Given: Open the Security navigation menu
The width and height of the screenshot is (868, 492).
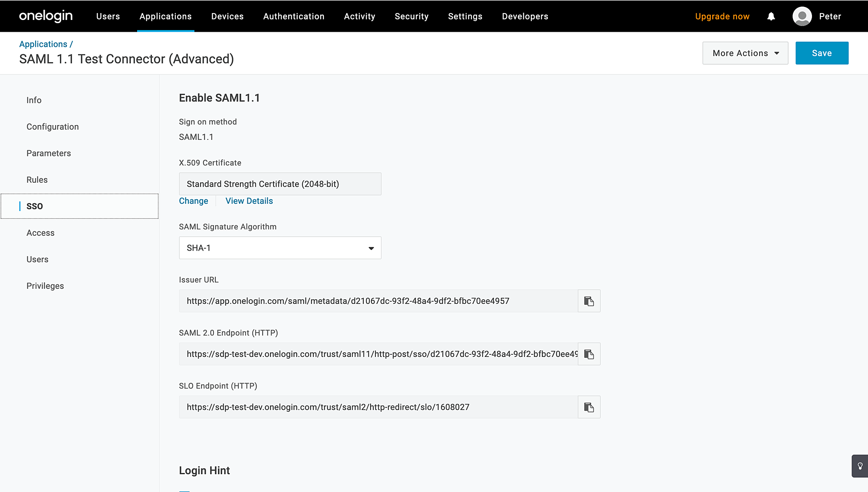Looking at the screenshot, I should tap(411, 17).
